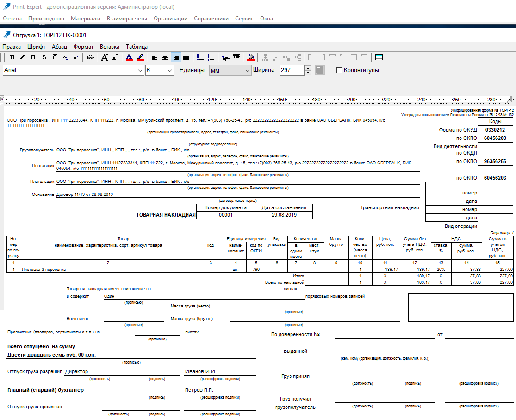Image resolution: width=516 pixels, height=420 pixels.
Task: Click the item name Листовка 3 поросенка
Action: (x=44, y=270)
